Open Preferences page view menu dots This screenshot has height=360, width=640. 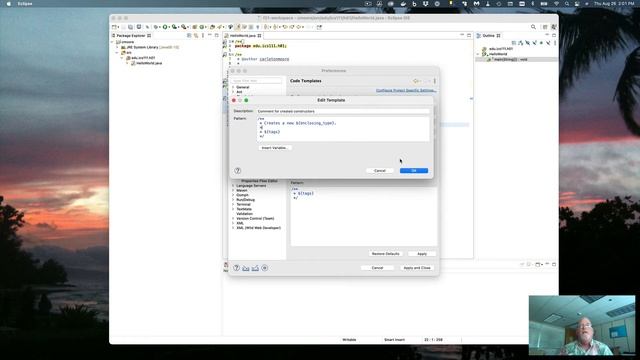point(435,81)
